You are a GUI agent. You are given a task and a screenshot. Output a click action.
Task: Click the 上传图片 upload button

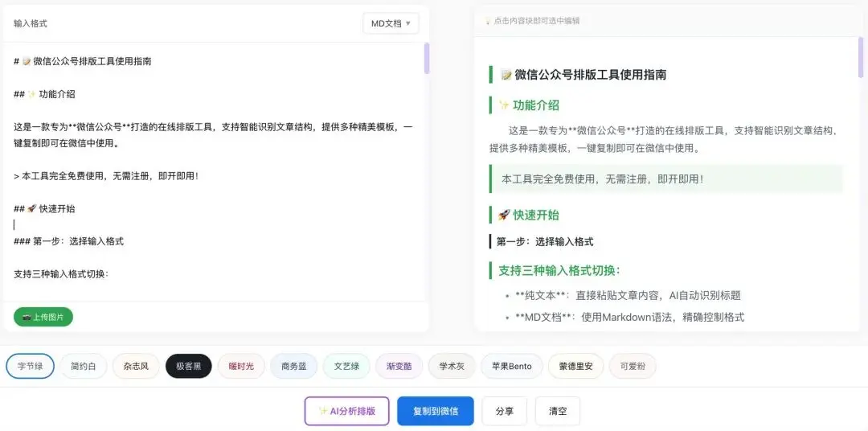[43, 318]
